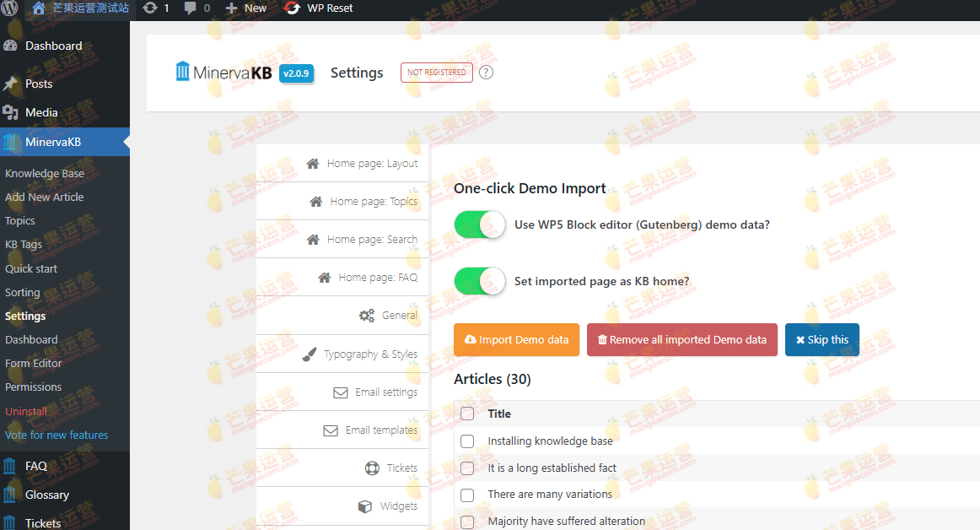Open Quick start submenu
This screenshot has width=980, height=530.
[x=31, y=268]
